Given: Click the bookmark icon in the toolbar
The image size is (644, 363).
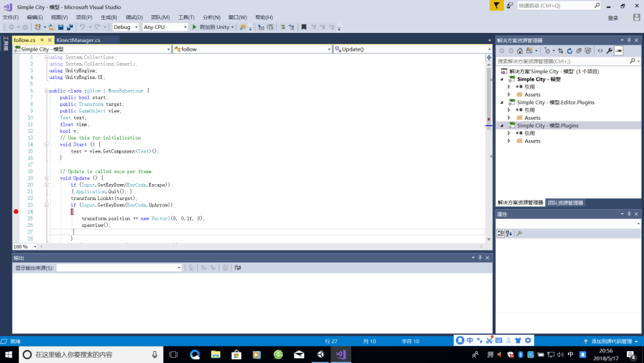Looking at the screenshot, I should click(x=304, y=27).
